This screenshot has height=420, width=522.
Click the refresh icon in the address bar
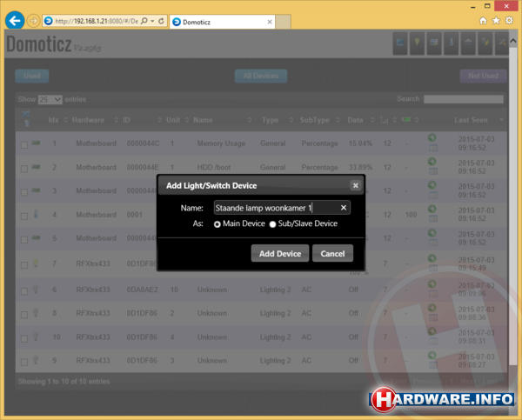(161, 21)
